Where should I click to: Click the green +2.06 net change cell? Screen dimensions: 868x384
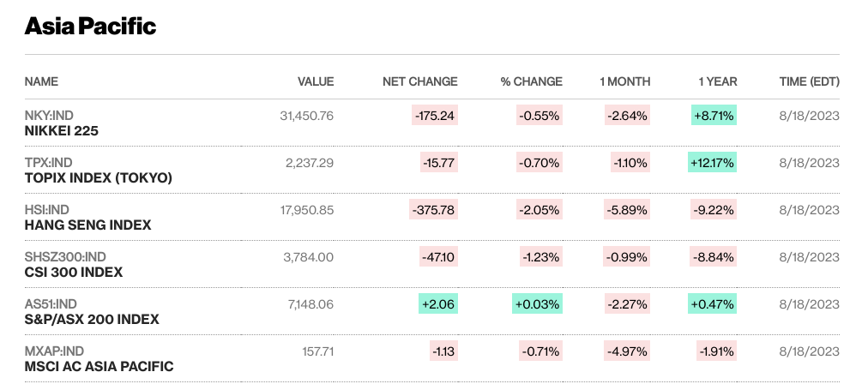click(438, 303)
